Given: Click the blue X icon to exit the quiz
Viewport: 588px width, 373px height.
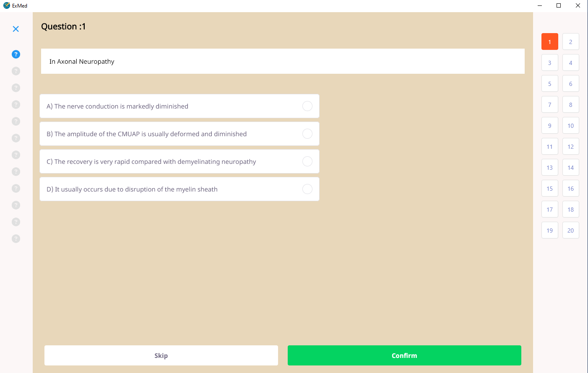Looking at the screenshot, I should (16, 29).
